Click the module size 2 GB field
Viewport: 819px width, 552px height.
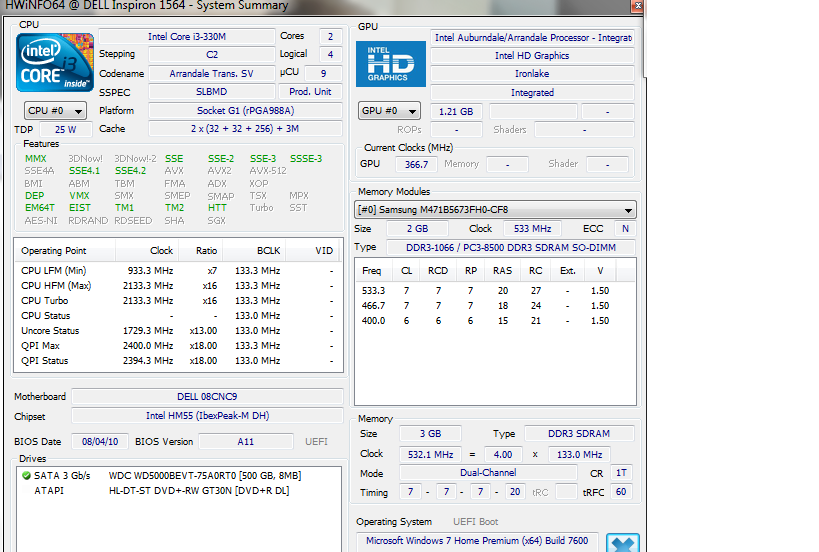(417, 229)
